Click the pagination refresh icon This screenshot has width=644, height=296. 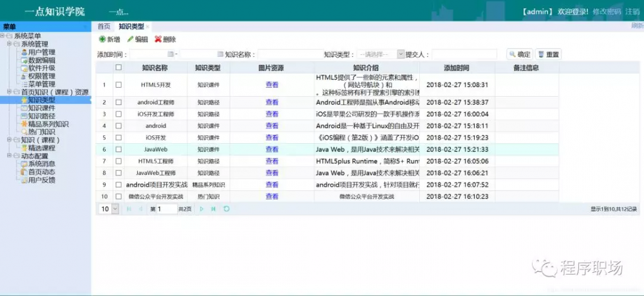click(x=226, y=209)
